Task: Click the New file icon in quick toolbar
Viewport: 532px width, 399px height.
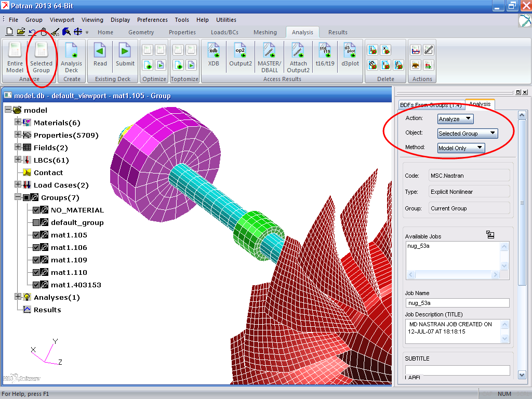Action: (9, 32)
